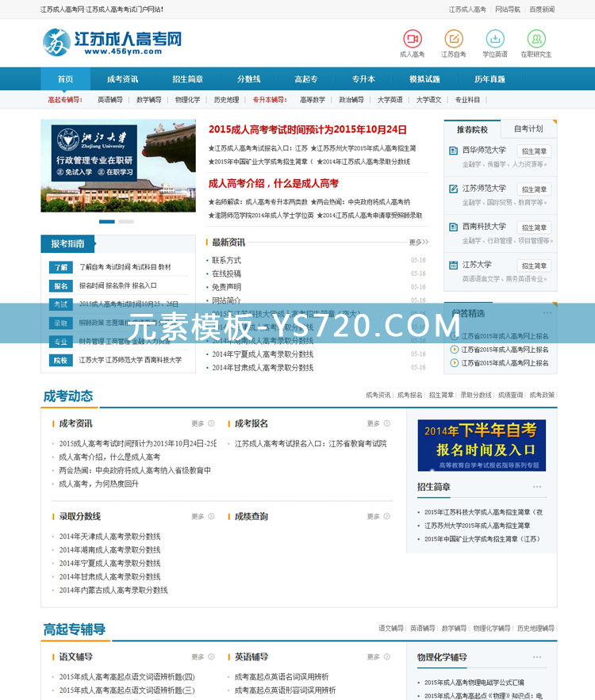
Task: Open headline 2015成人高考考试时间预计为2015年10月24日
Action: click(x=308, y=130)
